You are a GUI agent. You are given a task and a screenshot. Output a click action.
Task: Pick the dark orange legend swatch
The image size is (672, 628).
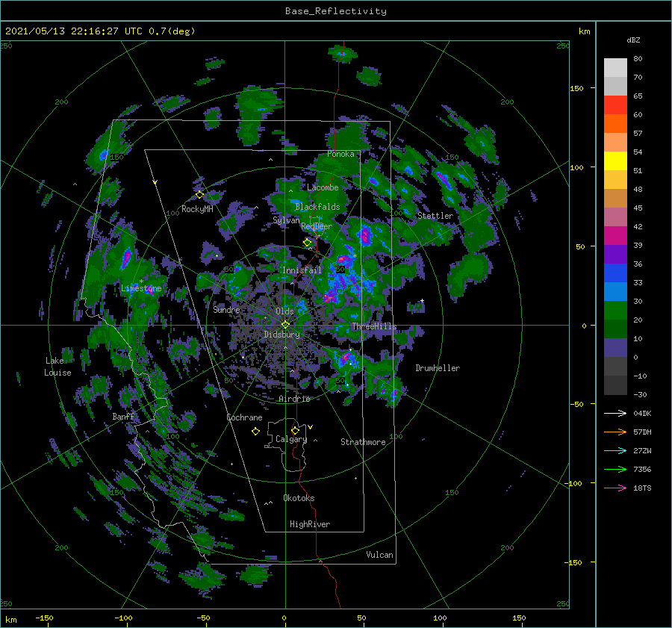pyautogui.click(x=615, y=123)
